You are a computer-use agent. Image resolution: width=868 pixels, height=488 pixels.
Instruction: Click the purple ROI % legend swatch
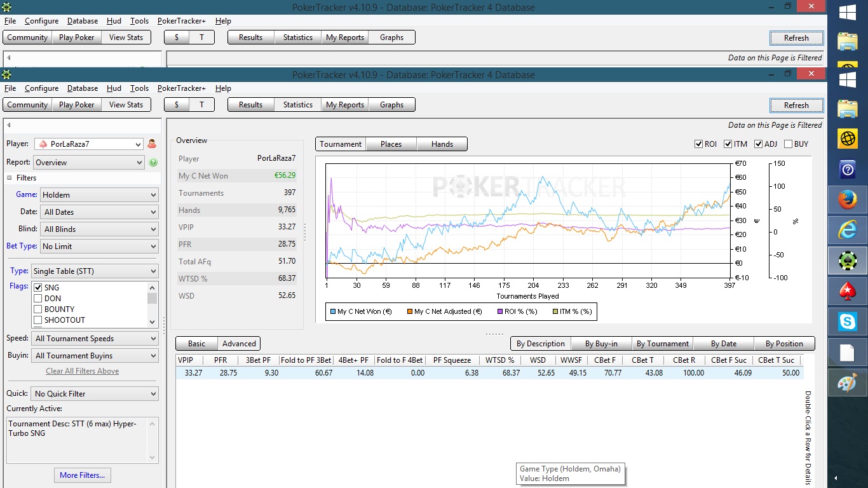(x=499, y=311)
